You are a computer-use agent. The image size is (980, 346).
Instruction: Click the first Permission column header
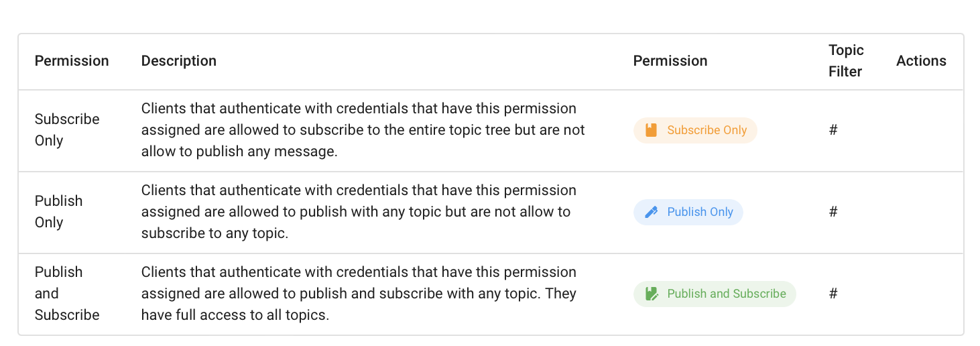[x=72, y=61]
